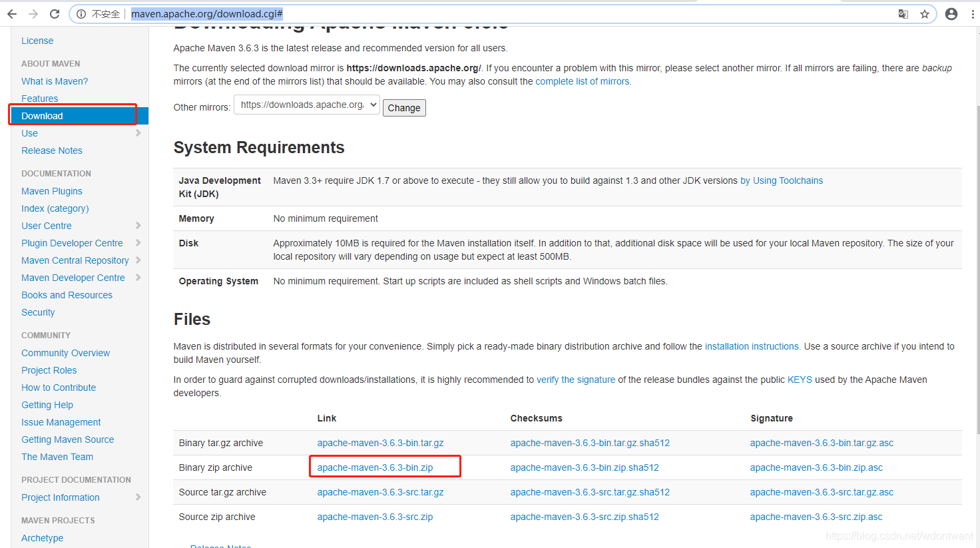Open What is Maven? in sidebar
The image size is (980, 548).
coord(55,81)
